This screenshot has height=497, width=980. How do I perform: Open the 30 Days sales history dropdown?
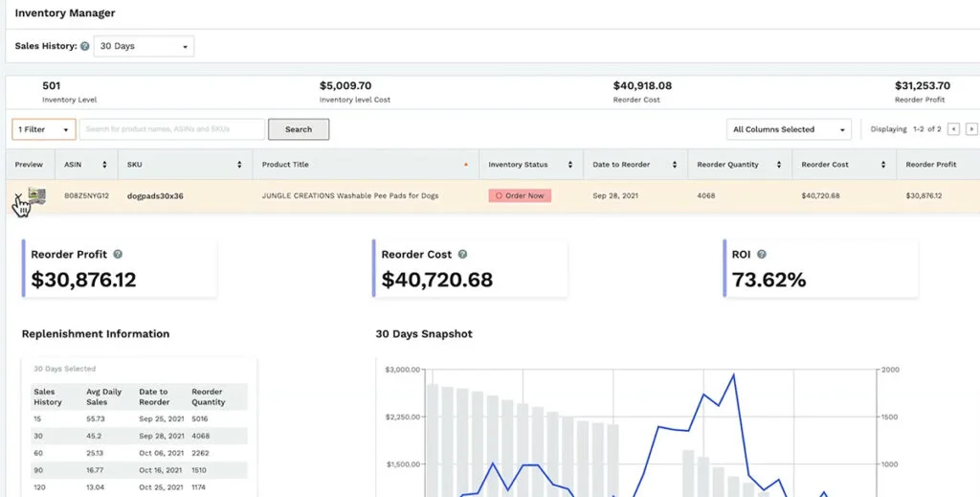pyautogui.click(x=144, y=46)
